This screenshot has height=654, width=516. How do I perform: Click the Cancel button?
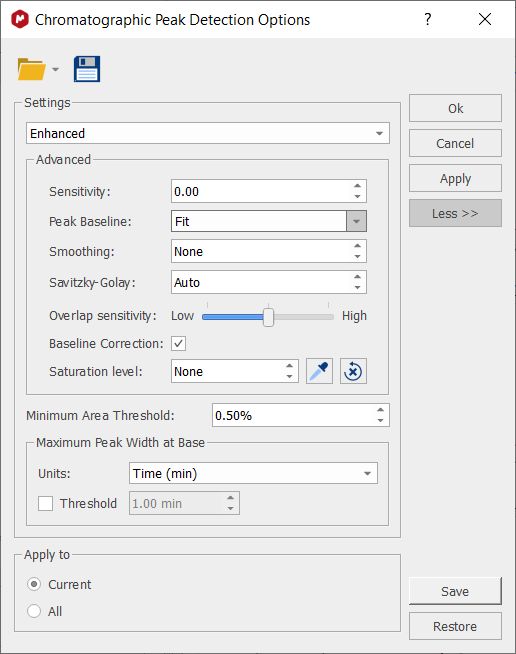pyautogui.click(x=455, y=143)
